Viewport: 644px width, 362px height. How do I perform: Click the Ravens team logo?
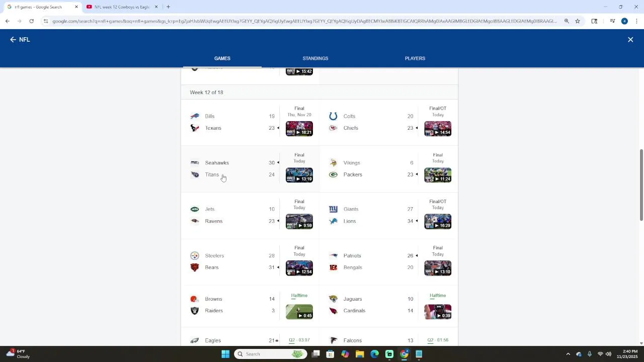tap(195, 221)
